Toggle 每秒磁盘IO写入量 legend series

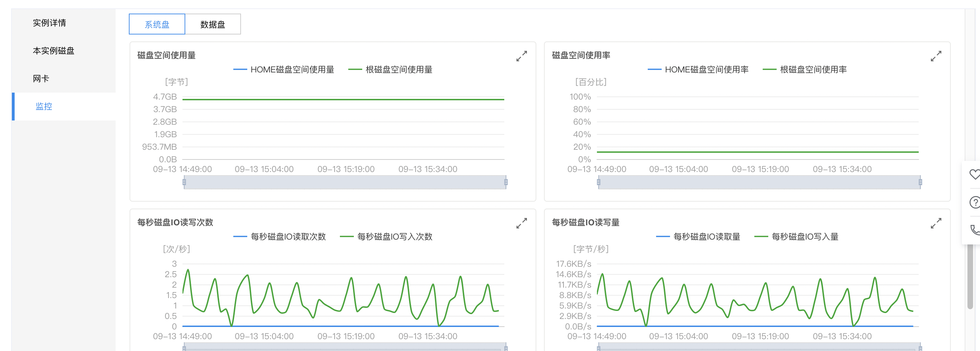pyautogui.click(x=796, y=236)
